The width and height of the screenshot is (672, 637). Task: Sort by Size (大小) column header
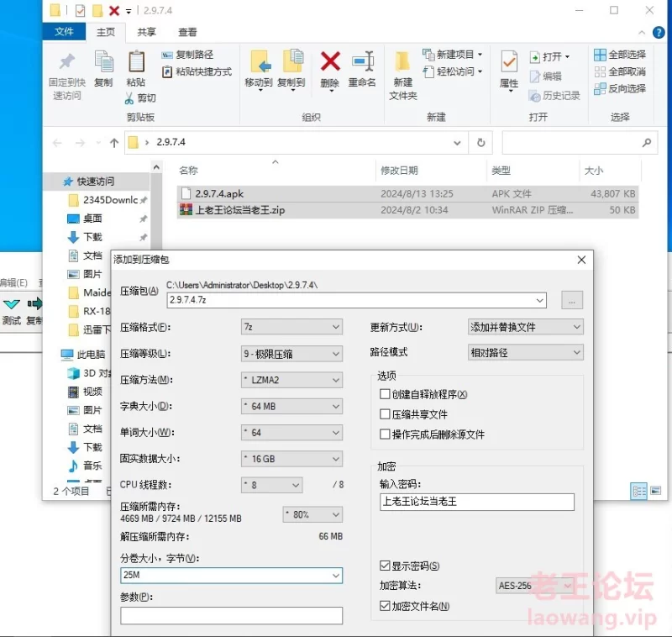[594, 171]
